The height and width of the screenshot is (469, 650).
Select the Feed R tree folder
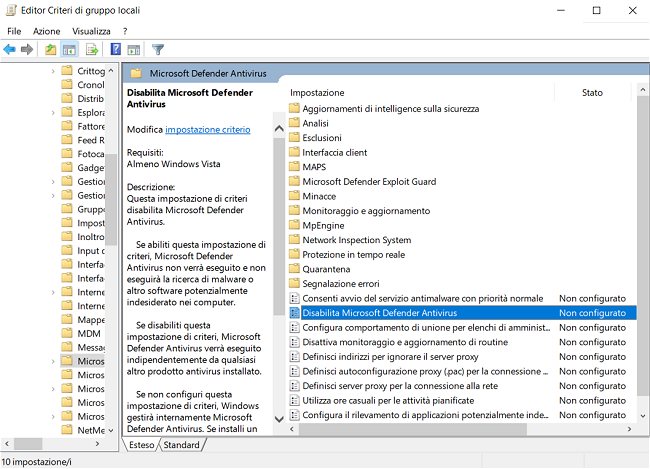[83, 140]
